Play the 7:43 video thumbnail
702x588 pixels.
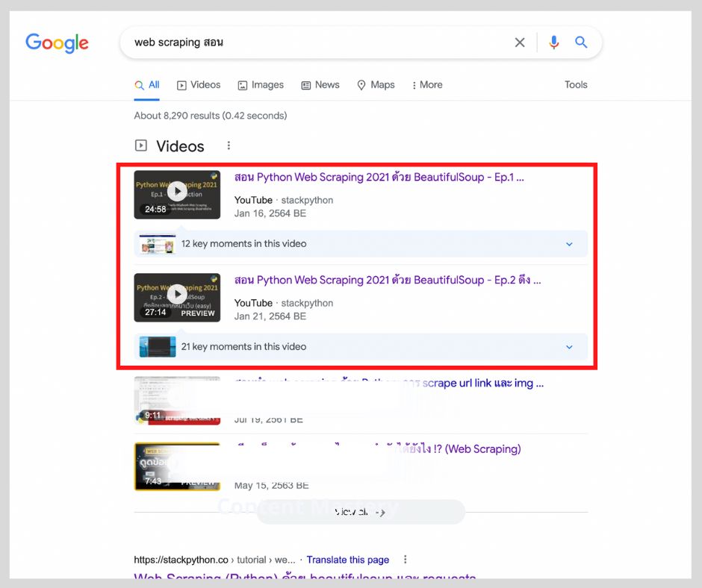(x=177, y=466)
